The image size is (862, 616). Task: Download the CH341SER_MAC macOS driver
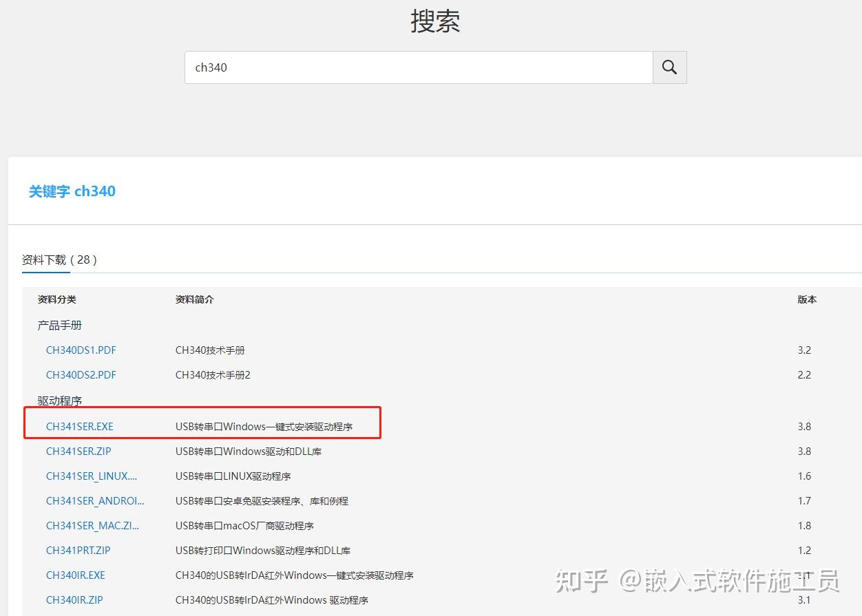click(x=93, y=525)
